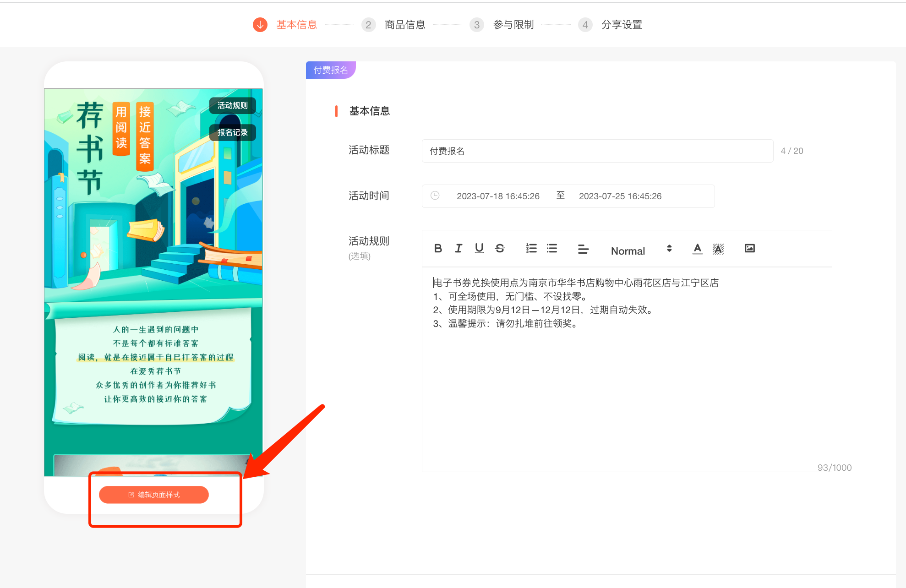Image resolution: width=906 pixels, height=588 pixels.
Task: Open text alignment options
Action: click(x=583, y=250)
